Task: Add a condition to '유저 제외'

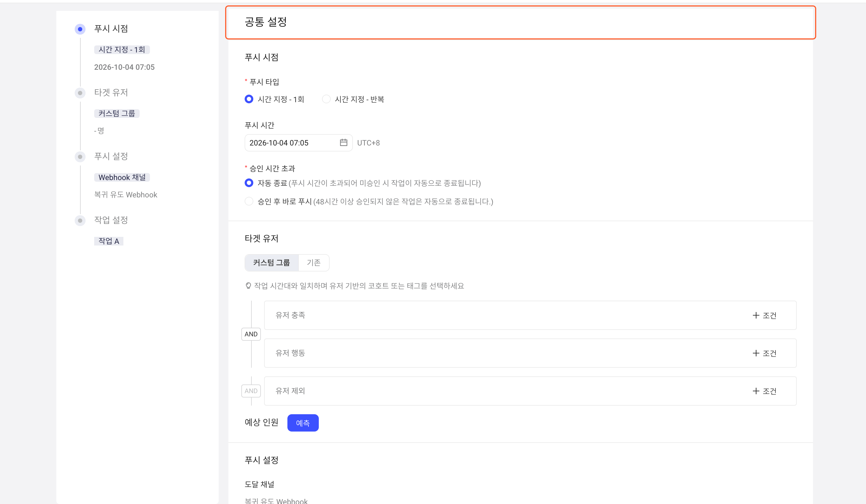Action: pyautogui.click(x=764, y=391)
